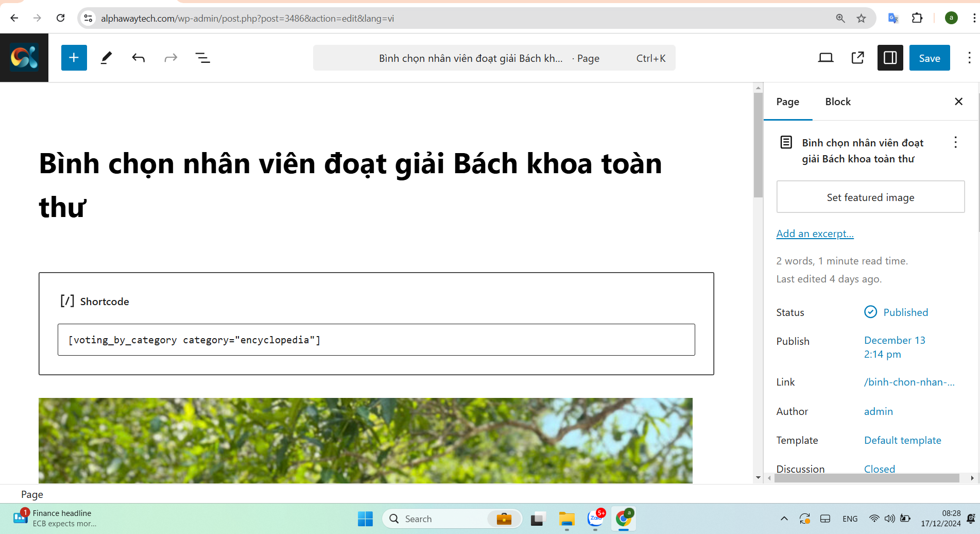The width and height of the screenshot is (980, 534).
Task: Open the editor Options three-dot menu
Action: pyautogui.click(x=969, y=58)
